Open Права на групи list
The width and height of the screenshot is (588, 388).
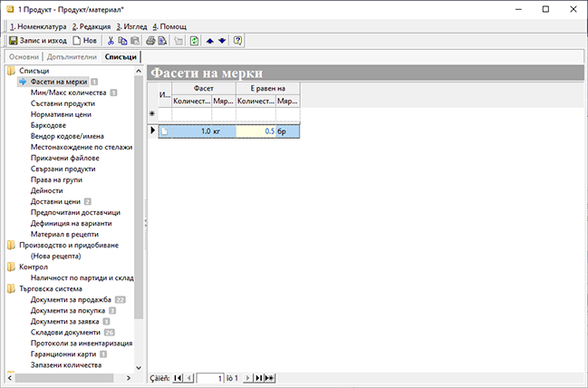click(56, 179)
